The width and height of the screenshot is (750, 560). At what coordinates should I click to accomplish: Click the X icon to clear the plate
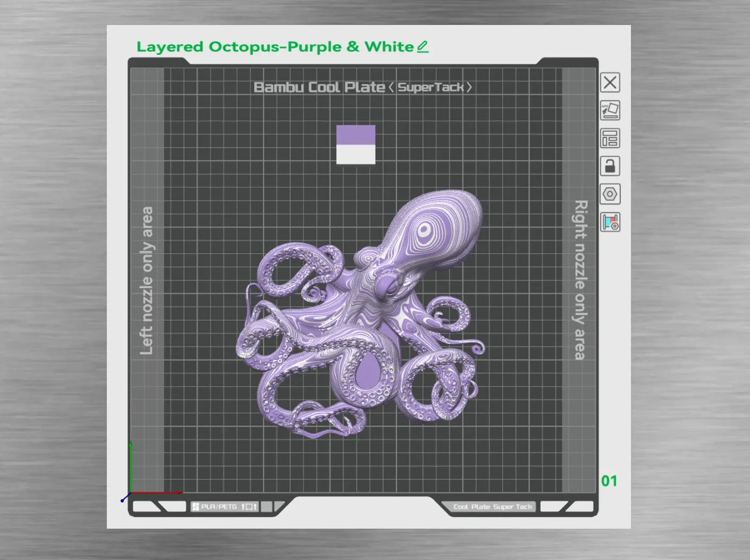click(610, 82)
